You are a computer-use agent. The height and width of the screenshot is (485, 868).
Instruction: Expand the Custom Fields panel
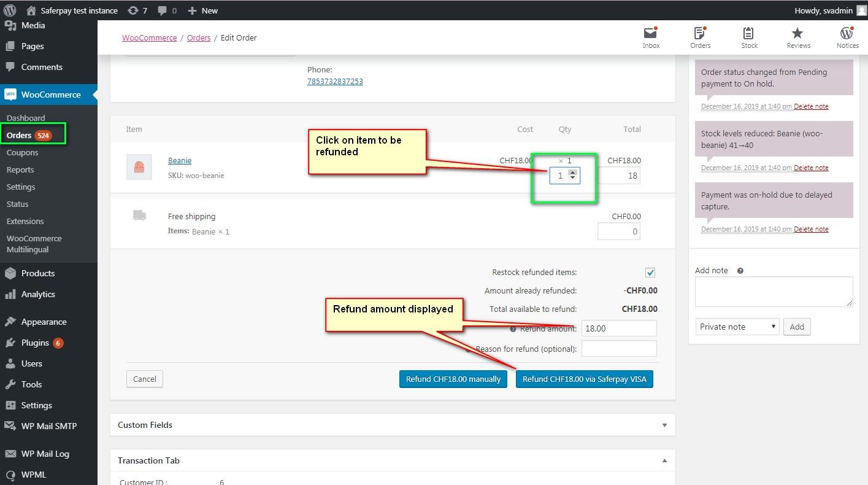point(664,425)
